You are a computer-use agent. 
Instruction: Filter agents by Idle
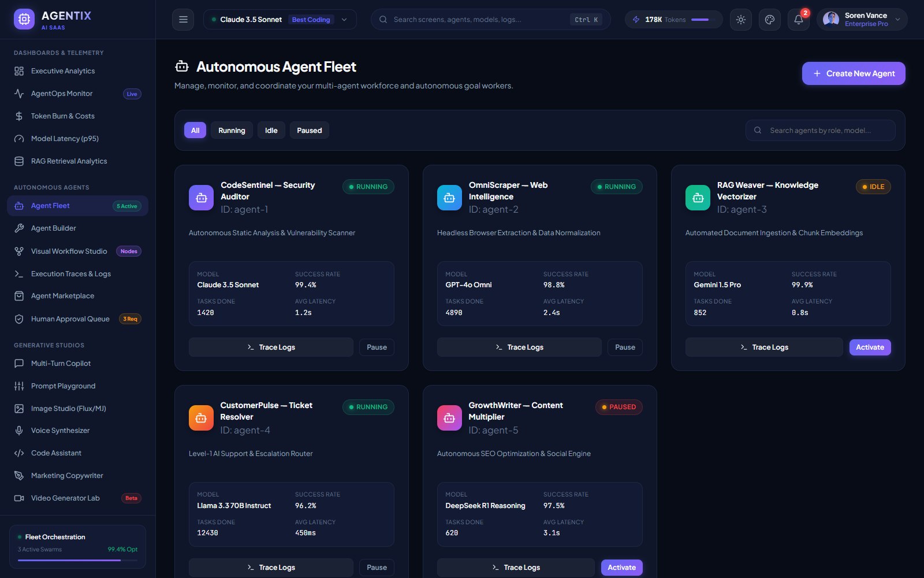tap(271, 131)
